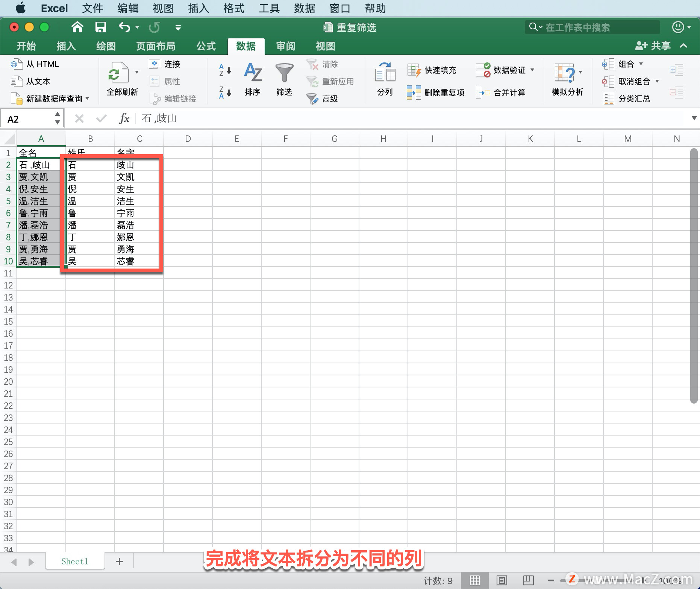Image resolution: width=700 pixels, height=589 pixels.
Task: Open the Customize Quick Access Toolbar arrow
Action: [178, 27]
